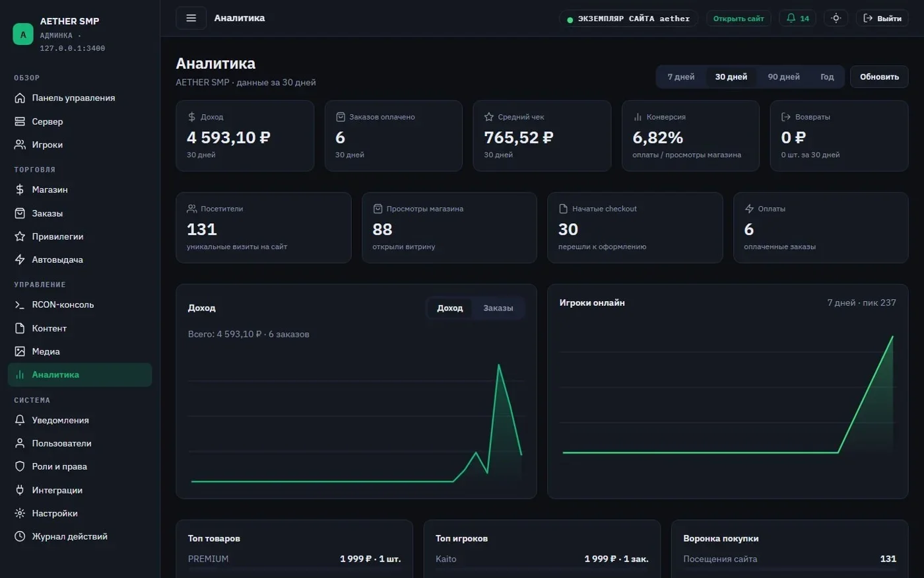Viewport: 924px width, 578px height.
Task: Click the shield icon beside Роли и права
Action: click(20, 466)
